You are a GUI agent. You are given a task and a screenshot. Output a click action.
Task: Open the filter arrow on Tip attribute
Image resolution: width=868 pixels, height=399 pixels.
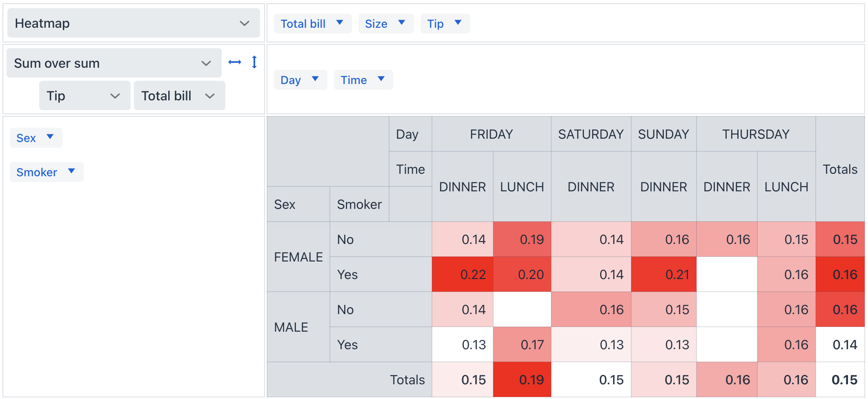[x=458, y=23]
